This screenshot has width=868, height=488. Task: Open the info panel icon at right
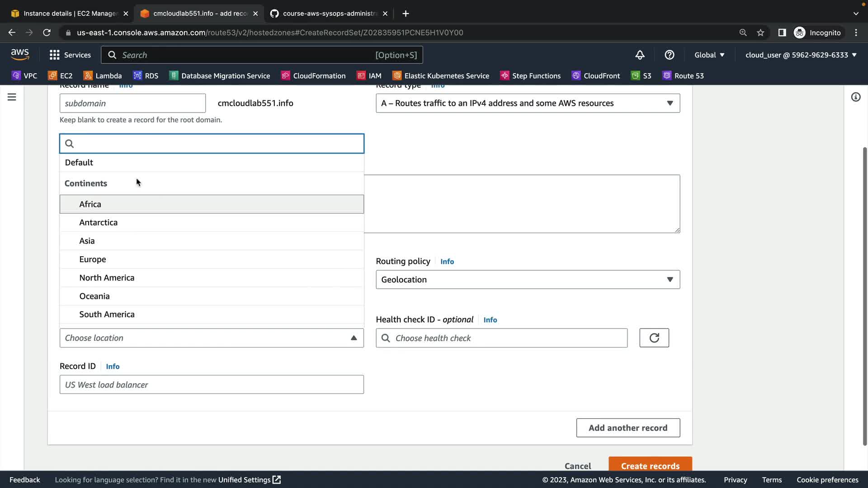tap(855, 97)
